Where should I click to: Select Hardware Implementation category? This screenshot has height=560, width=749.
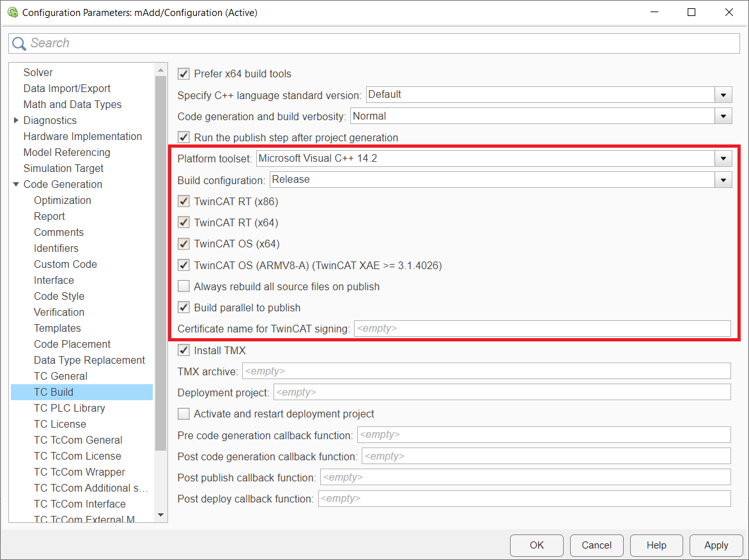click(x=82, y=137)
